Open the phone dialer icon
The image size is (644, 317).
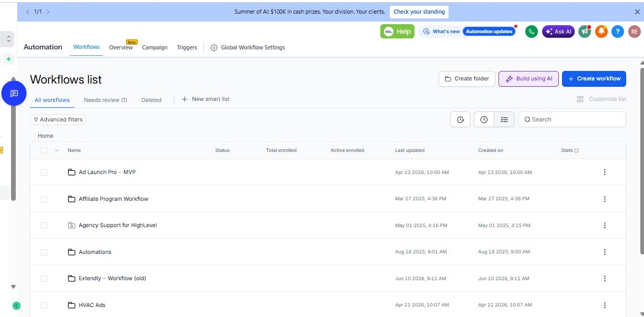tap(531, 32)
